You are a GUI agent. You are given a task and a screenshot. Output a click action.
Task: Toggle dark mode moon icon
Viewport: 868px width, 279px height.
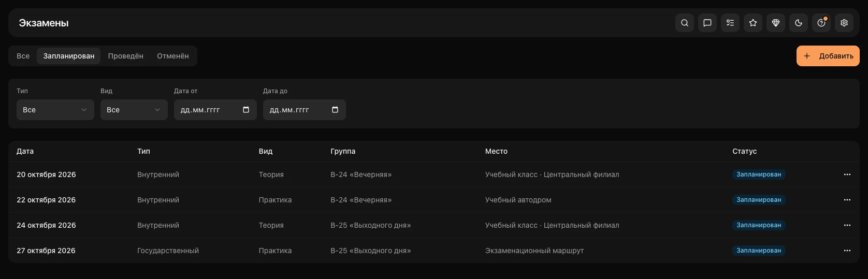point(799,23)
